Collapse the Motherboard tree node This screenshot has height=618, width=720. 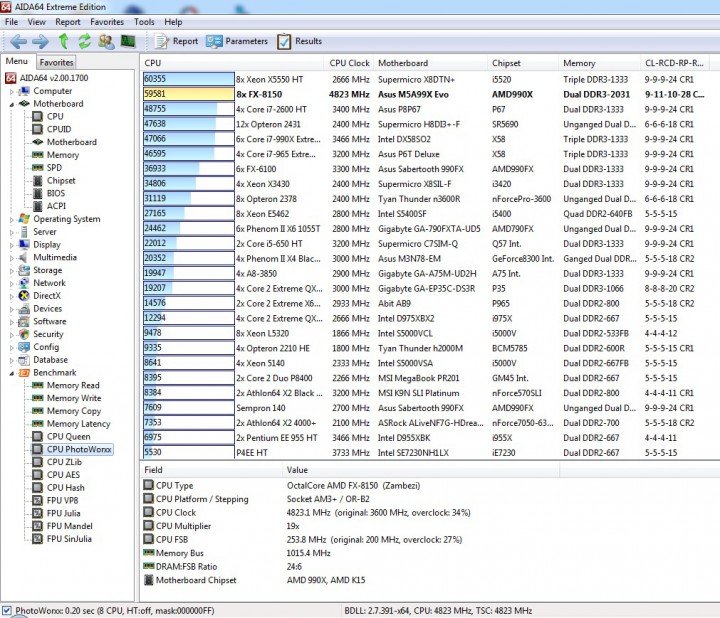pyautogui.click(x=12, y=104)
